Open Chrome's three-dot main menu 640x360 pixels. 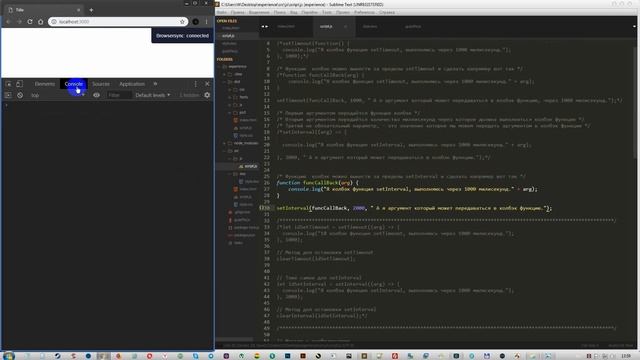pos(207,22)
